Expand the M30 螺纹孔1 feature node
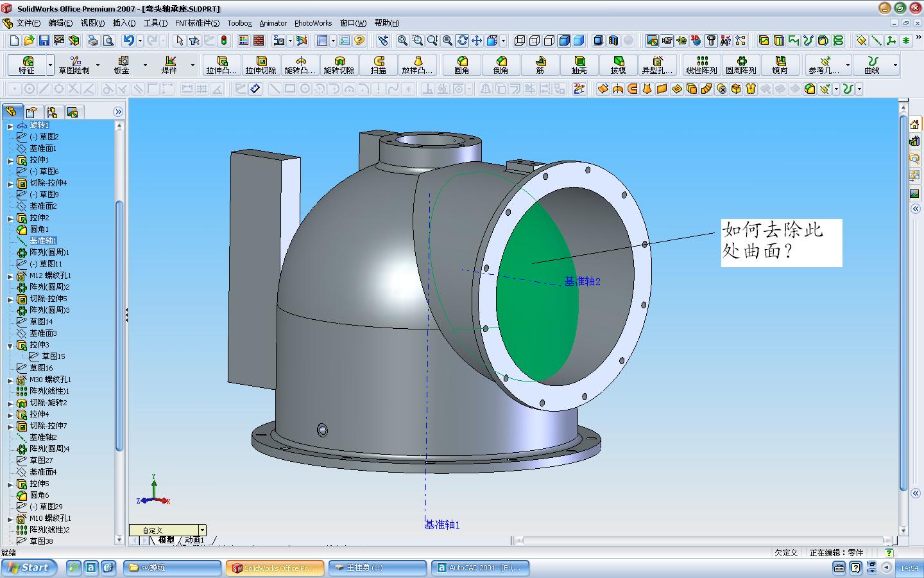 [10, 380]
